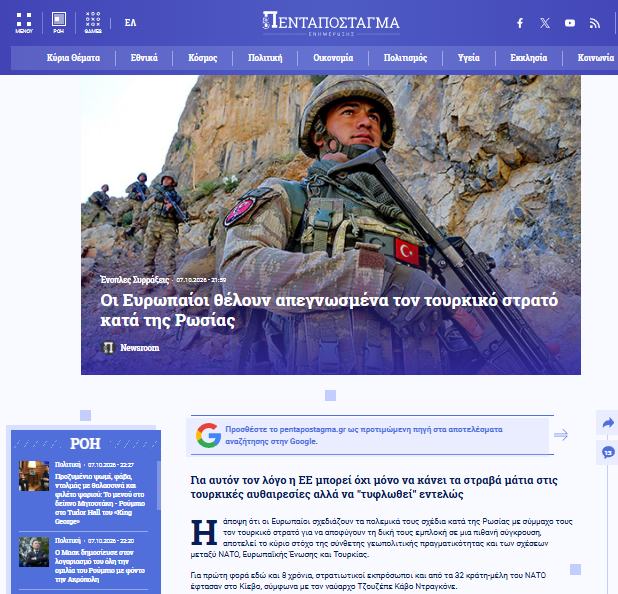Click arrow next to Google preferred-source banner

(x=561, y=435)
